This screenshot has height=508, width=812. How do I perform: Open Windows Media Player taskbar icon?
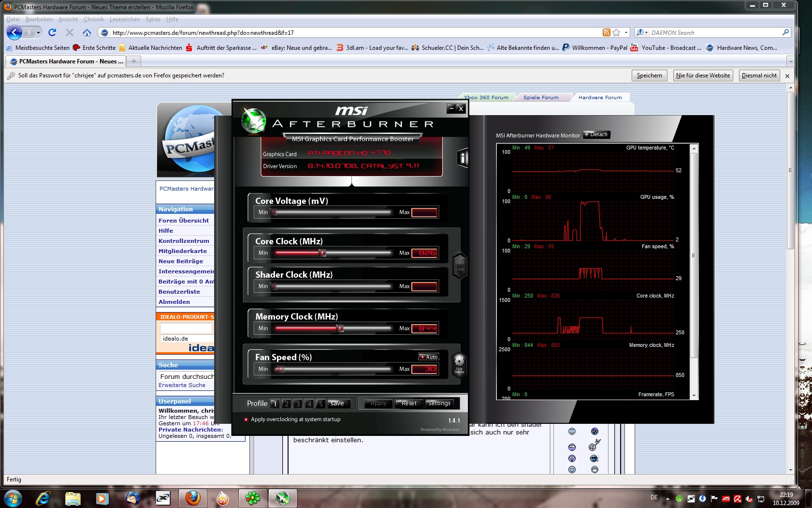coord(102,498)
